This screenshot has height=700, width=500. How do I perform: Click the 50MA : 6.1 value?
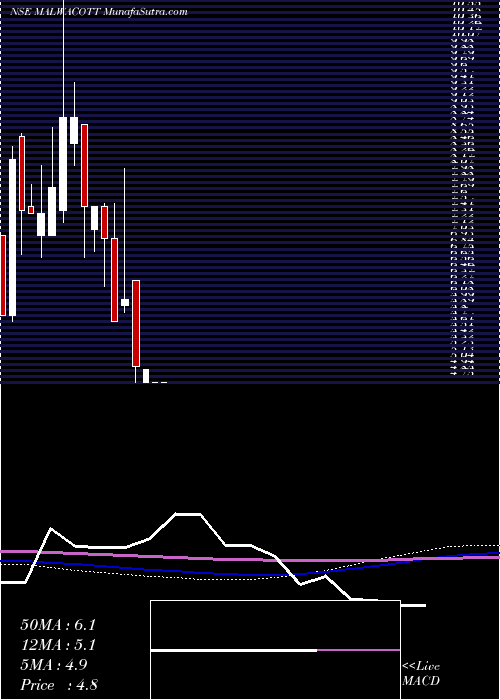[58, 625]
